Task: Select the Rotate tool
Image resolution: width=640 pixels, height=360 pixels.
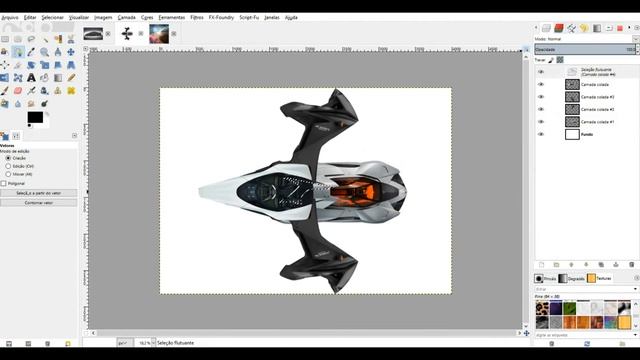Action: click(31, 65)
